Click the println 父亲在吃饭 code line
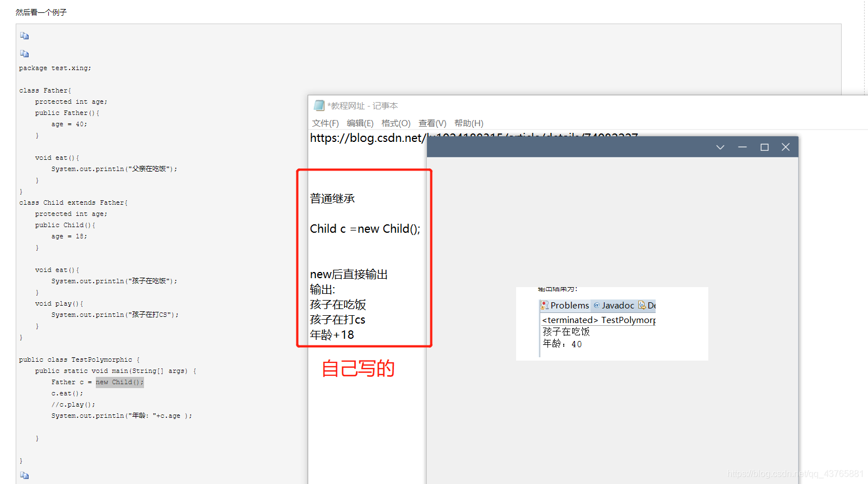 coord(114,169)
